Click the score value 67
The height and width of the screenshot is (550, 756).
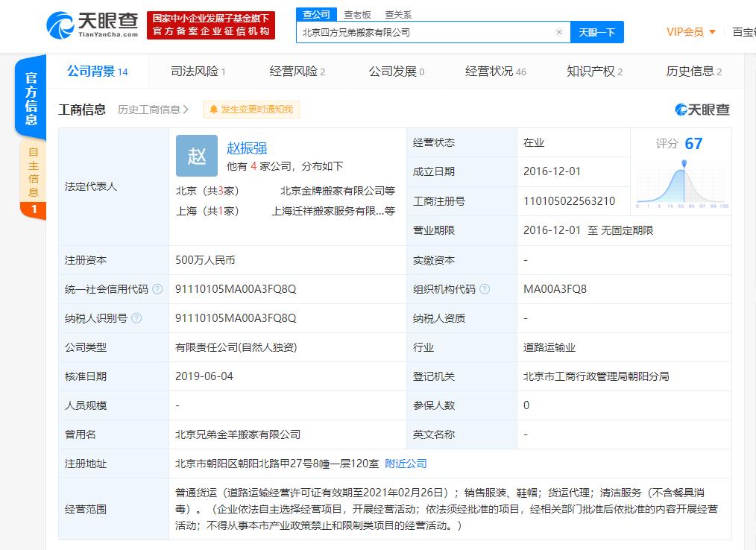[693, 144]
